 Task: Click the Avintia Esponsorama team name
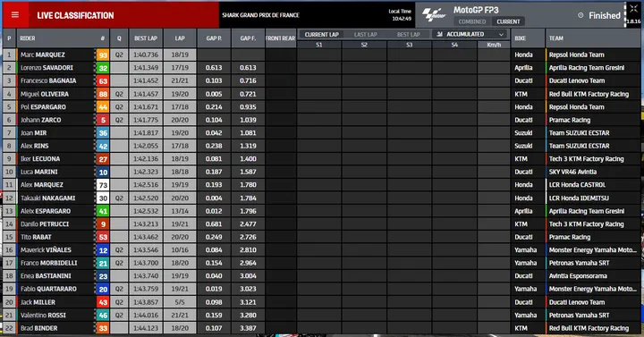tap(578, 276)
